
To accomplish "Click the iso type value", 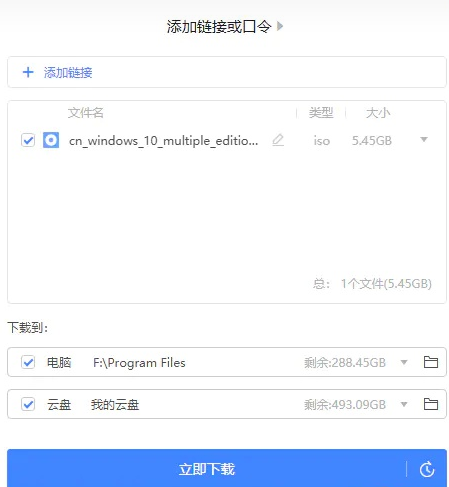I will [x=322, y=141].
